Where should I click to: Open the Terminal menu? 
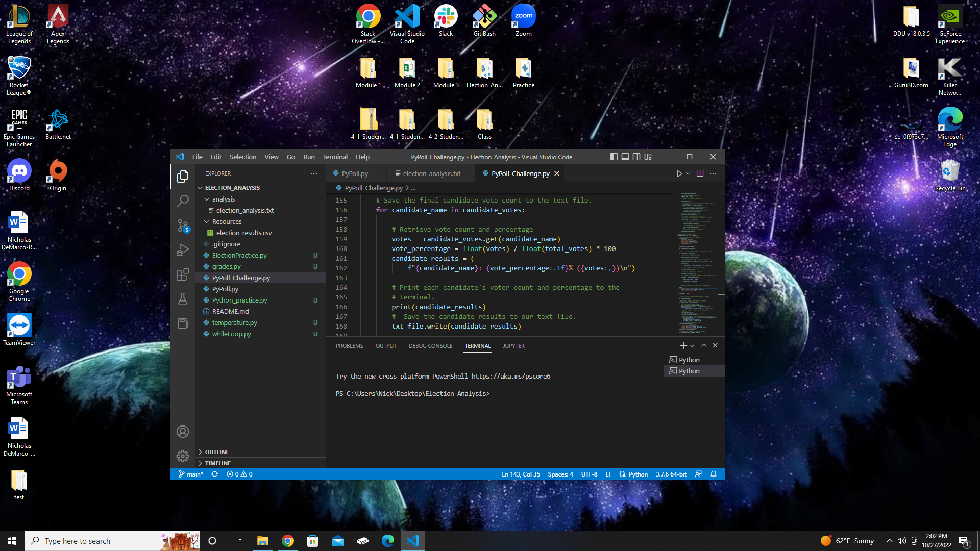pyautogui.click(x=335, y=157)
